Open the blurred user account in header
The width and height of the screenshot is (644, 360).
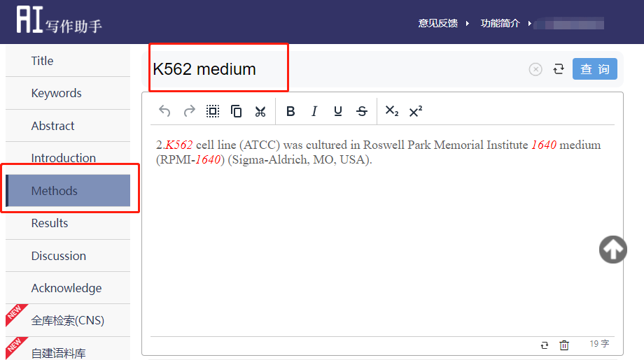click(x=569, y=24)
